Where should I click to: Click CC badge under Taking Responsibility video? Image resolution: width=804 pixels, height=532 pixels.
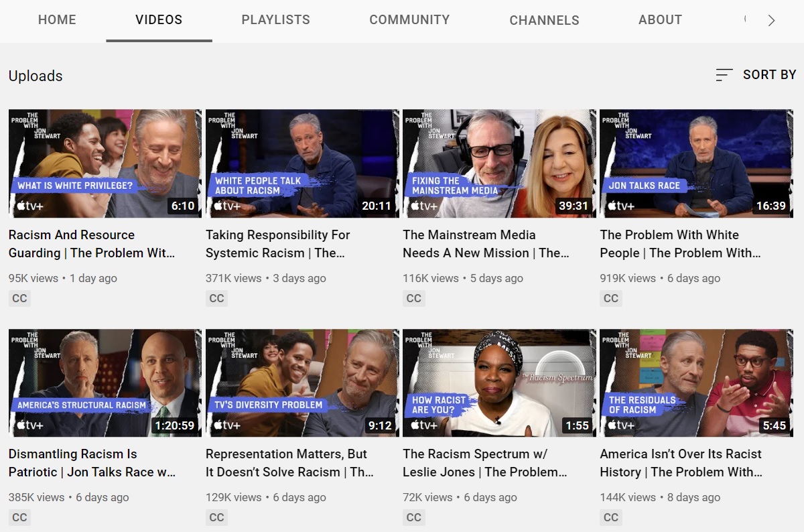coord(216,298)
